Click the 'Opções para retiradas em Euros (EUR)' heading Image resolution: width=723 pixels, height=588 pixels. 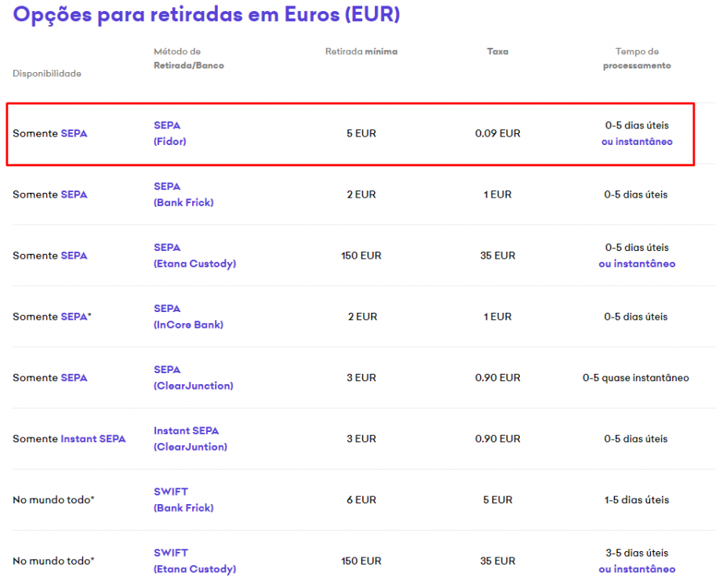206,14
